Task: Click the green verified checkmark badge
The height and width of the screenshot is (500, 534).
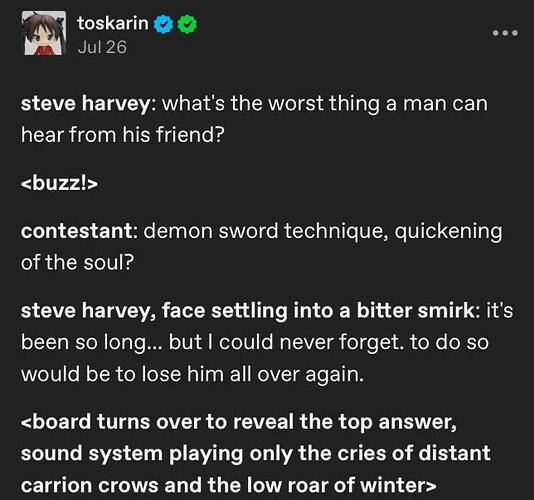Action: [187, 24]
